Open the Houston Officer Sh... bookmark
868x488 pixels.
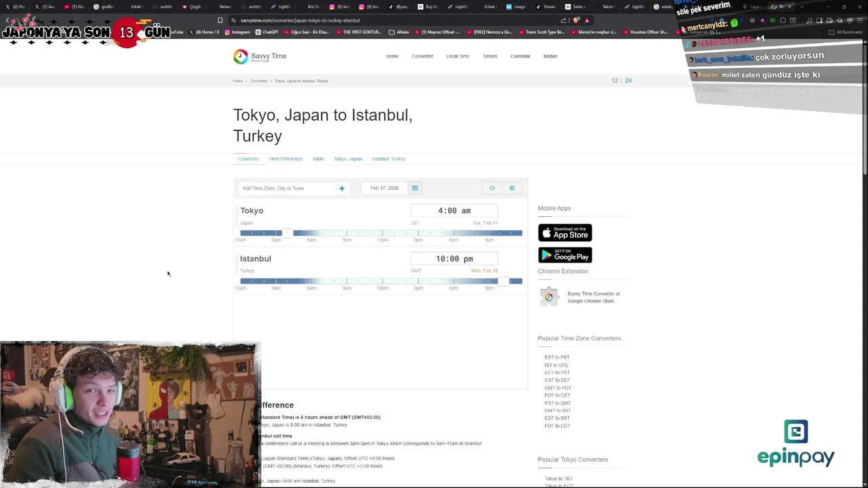pos(646,32)
